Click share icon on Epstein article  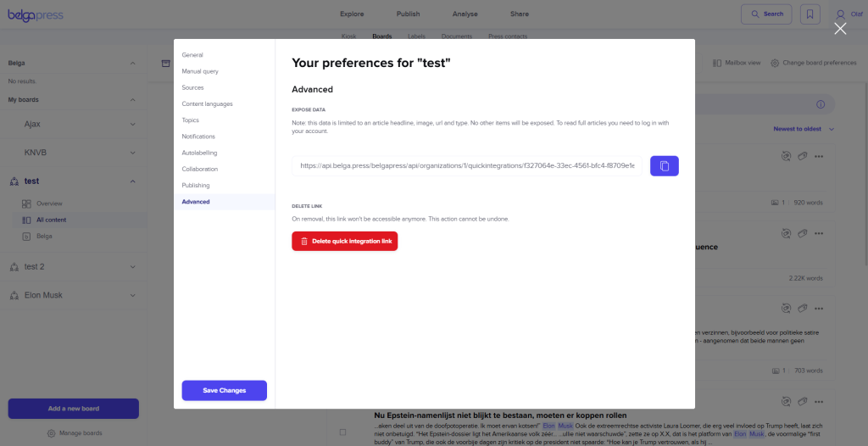coord(785,401)
